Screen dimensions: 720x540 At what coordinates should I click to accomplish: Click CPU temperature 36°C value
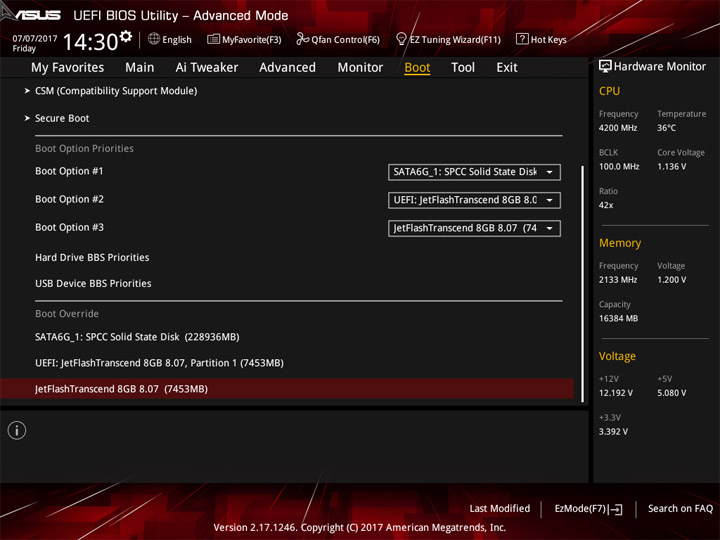(666, 128)
